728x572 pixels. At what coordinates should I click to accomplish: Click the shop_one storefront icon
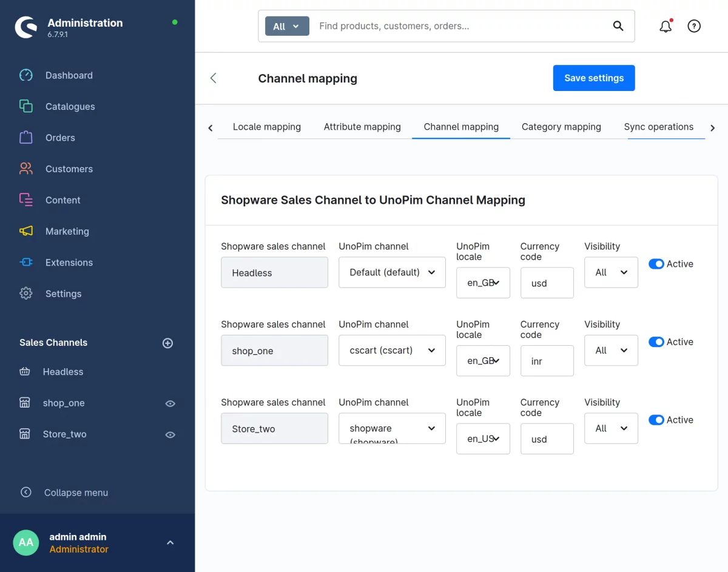pyautogui.click(x=25, y=403)
